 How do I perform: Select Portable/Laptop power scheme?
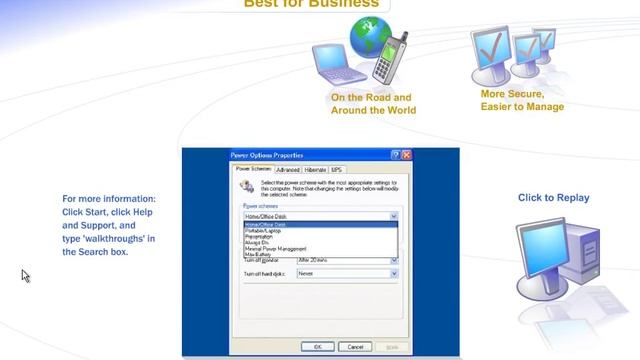tap(320, 231)
